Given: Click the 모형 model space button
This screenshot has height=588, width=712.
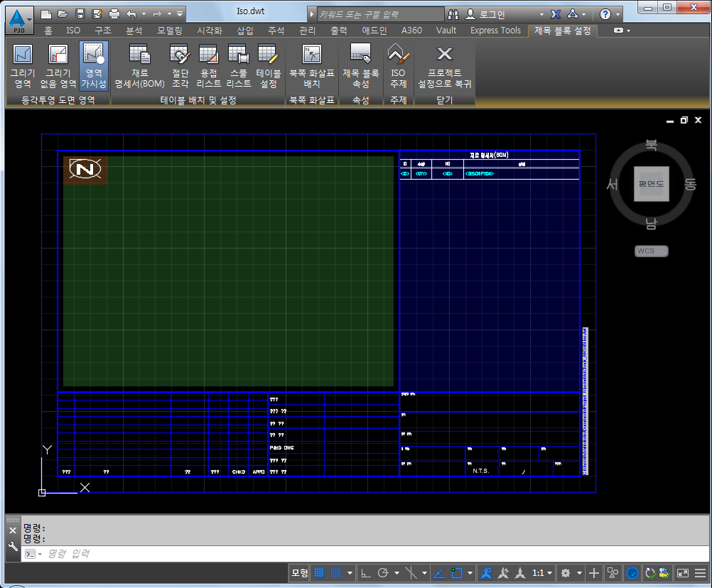Looking at the screenshot, I should point(299,572).
